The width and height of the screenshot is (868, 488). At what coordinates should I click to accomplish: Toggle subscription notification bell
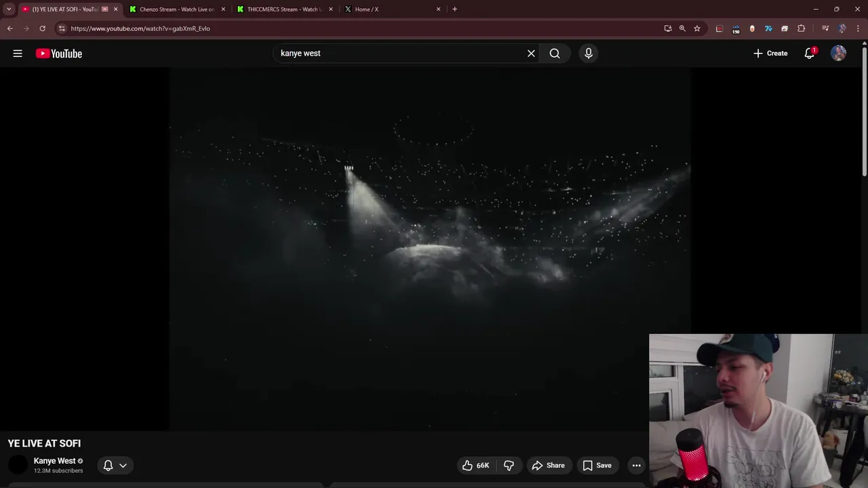(108, 466)
